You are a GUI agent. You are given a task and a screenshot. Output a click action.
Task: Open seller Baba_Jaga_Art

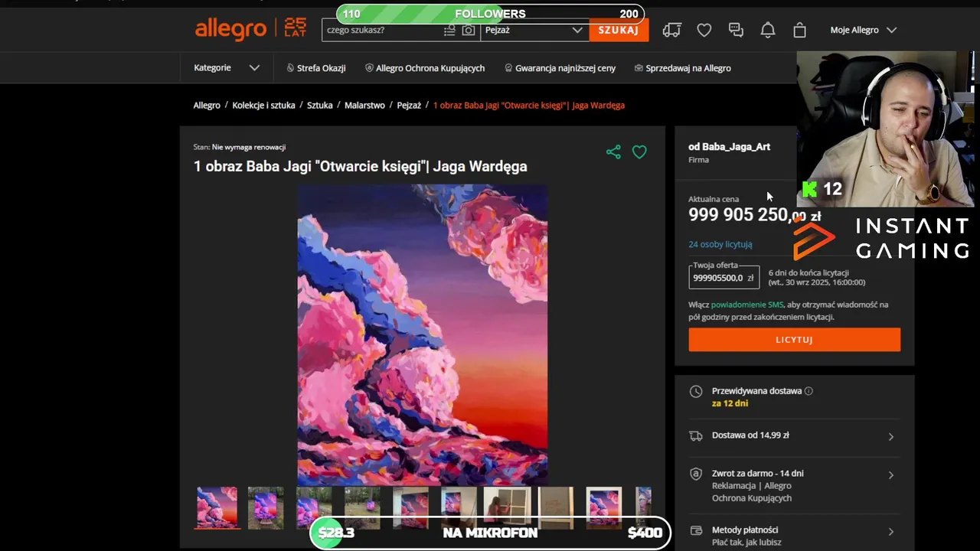pyautogui.click(x=729, y=146)
